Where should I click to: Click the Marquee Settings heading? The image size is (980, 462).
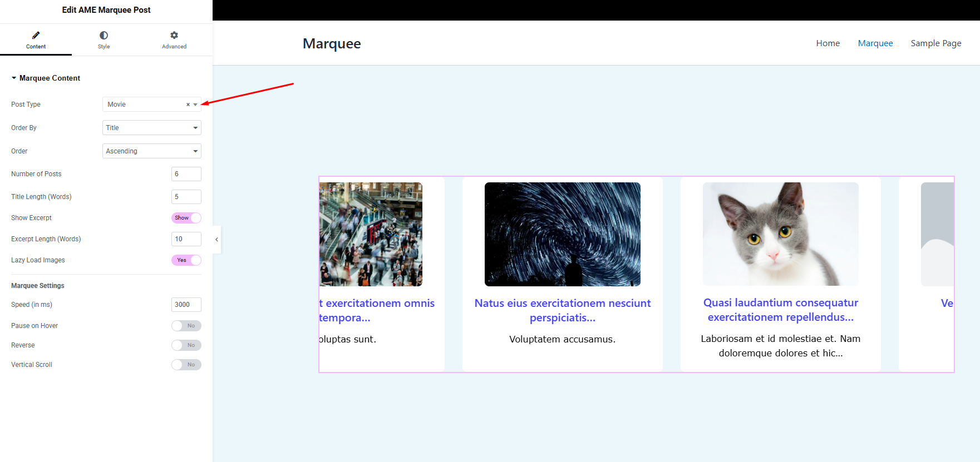click(38, 286)
